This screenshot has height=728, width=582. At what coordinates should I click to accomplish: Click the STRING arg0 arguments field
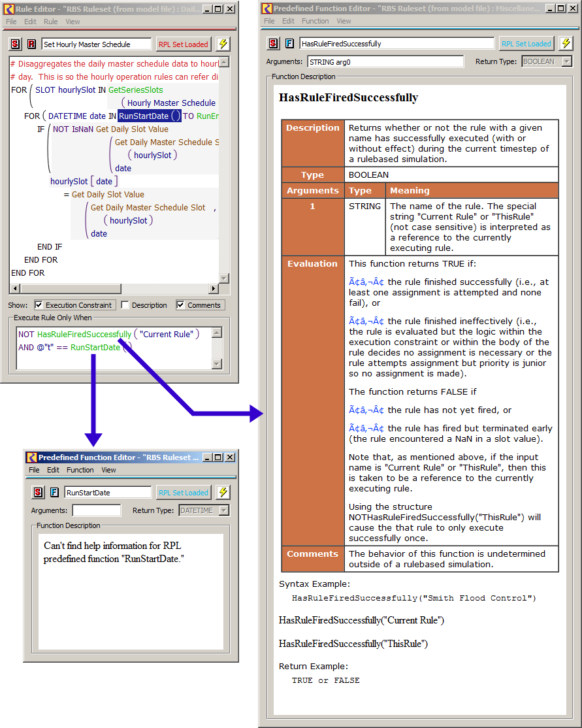385,61
